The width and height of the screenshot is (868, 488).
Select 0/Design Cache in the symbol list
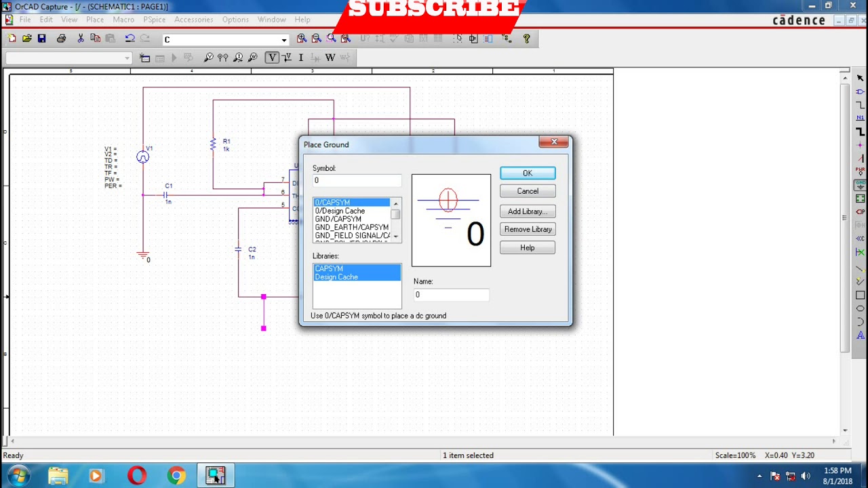[x=351, y=211]
